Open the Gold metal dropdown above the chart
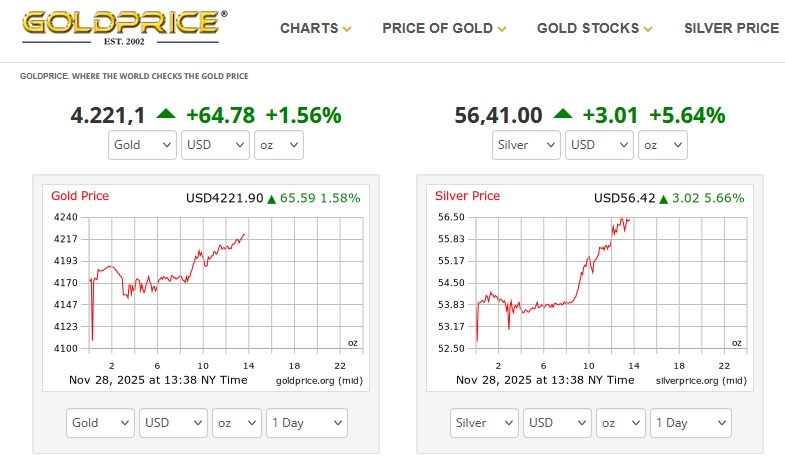Screen dimensions: 785x462 pyautogui.click(x=143, y=145)
